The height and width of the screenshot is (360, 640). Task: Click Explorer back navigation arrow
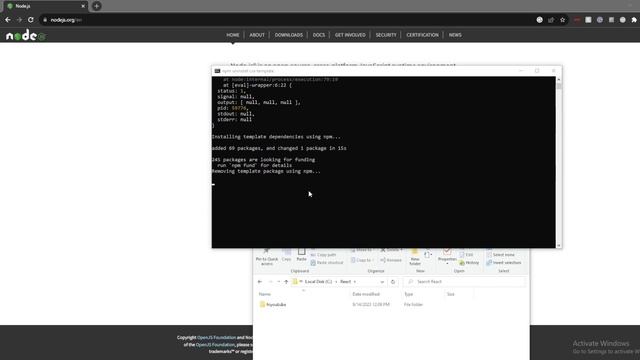click(x=260, y=282)
